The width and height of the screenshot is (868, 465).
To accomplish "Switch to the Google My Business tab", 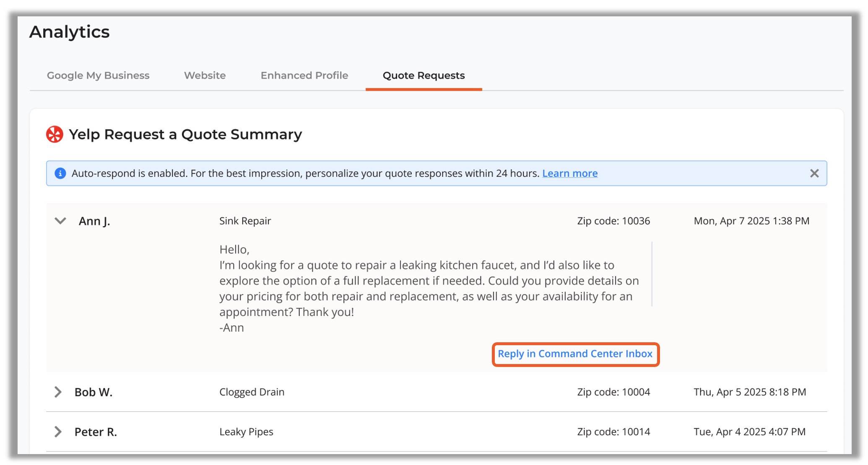I will click(x=98, y=75).
